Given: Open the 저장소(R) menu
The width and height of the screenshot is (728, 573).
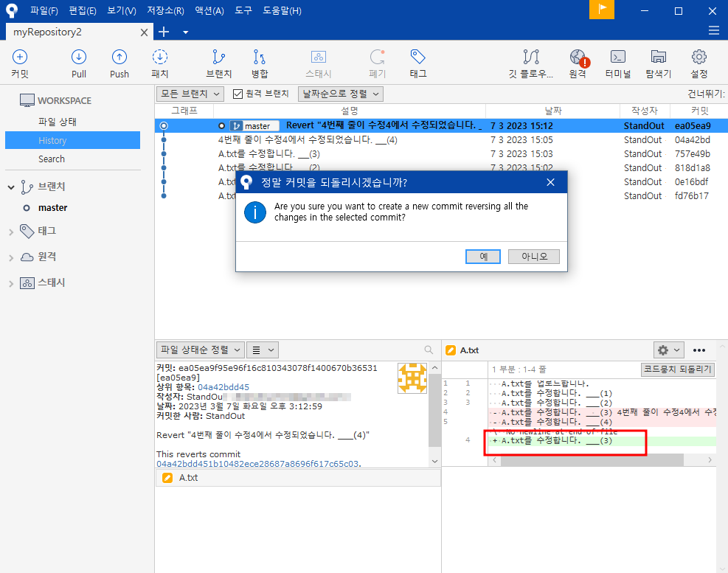Looking at the screenshot, I should point(165,10).
